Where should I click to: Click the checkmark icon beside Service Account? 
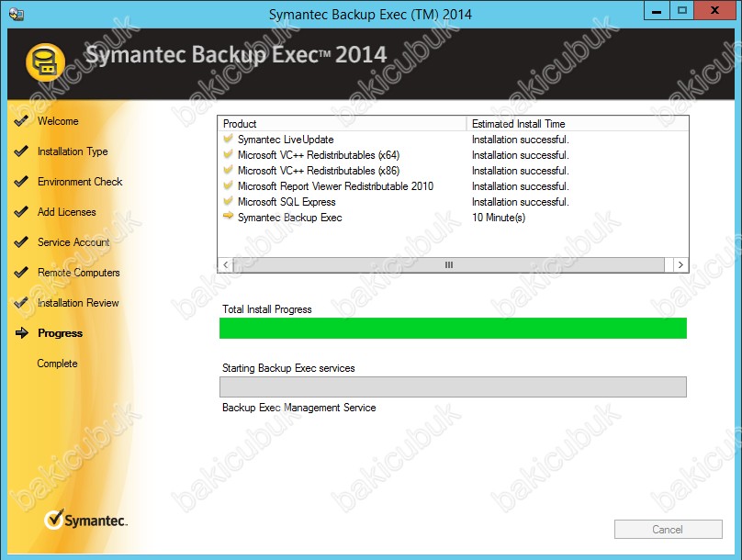pos(21,242)
